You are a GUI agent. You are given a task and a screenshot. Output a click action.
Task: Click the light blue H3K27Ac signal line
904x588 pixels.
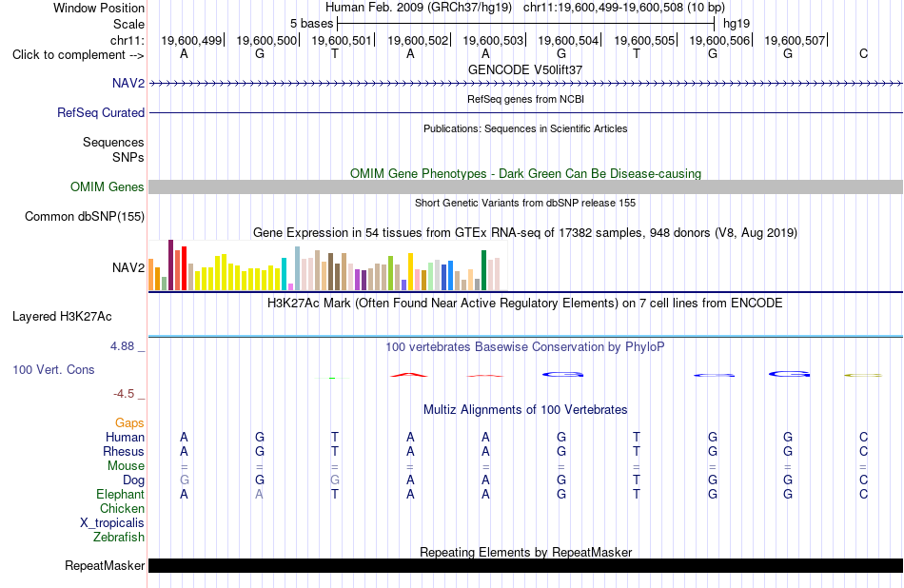point(526,336)
